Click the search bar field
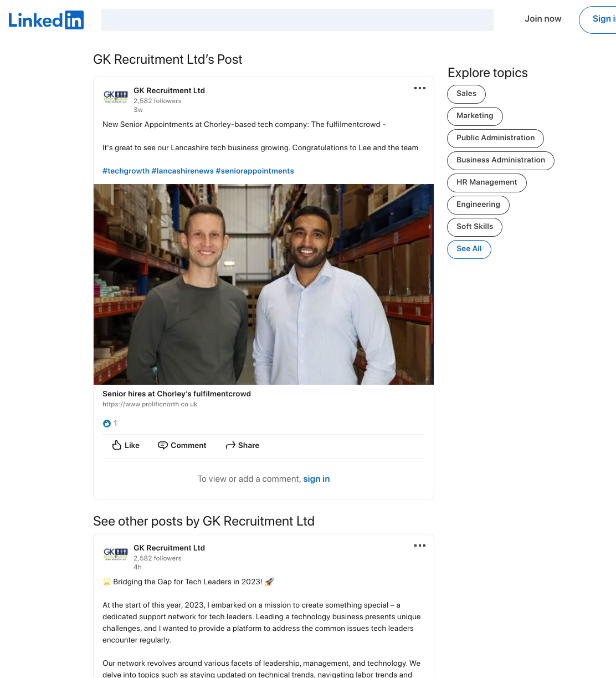 [x=297, y=20]
